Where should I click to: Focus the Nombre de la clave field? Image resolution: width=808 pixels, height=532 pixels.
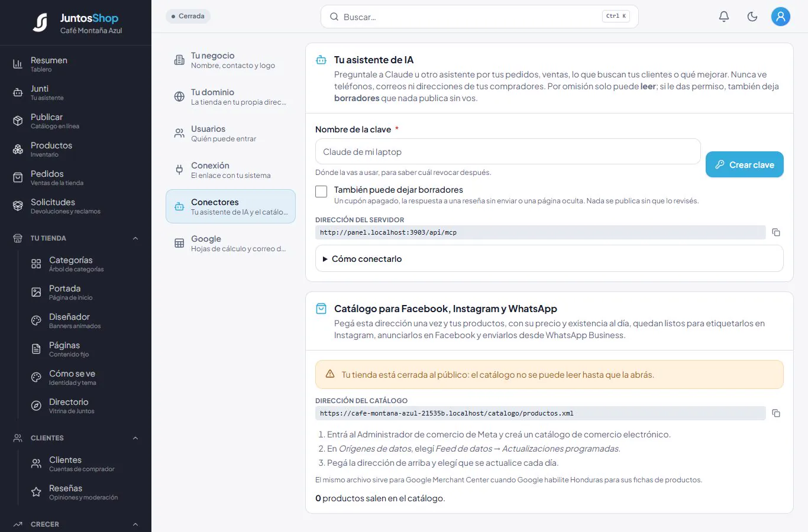508,152
